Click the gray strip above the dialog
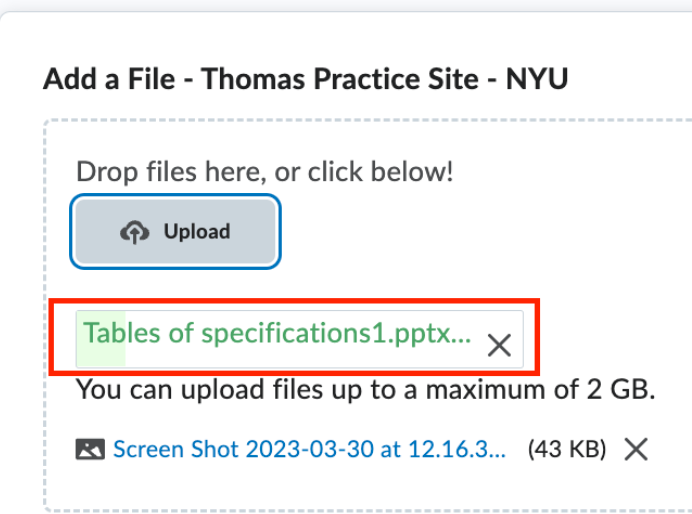Viewport: 692px width, 514px height. 346,5
